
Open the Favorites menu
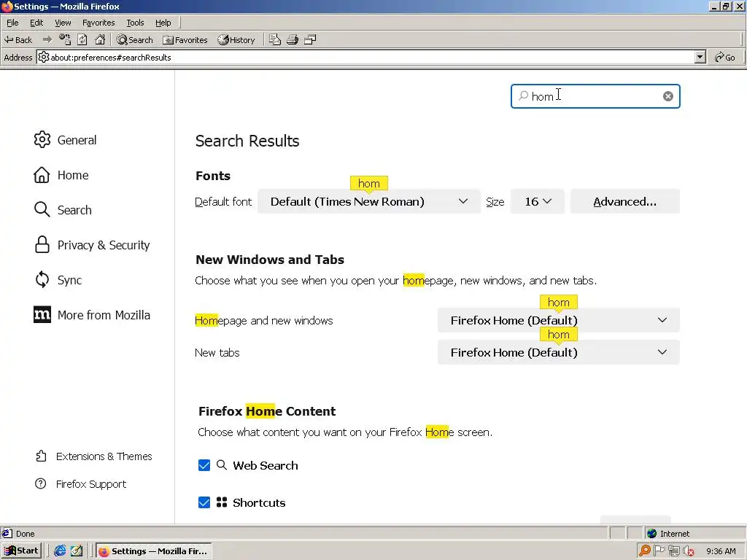point(98,23)
